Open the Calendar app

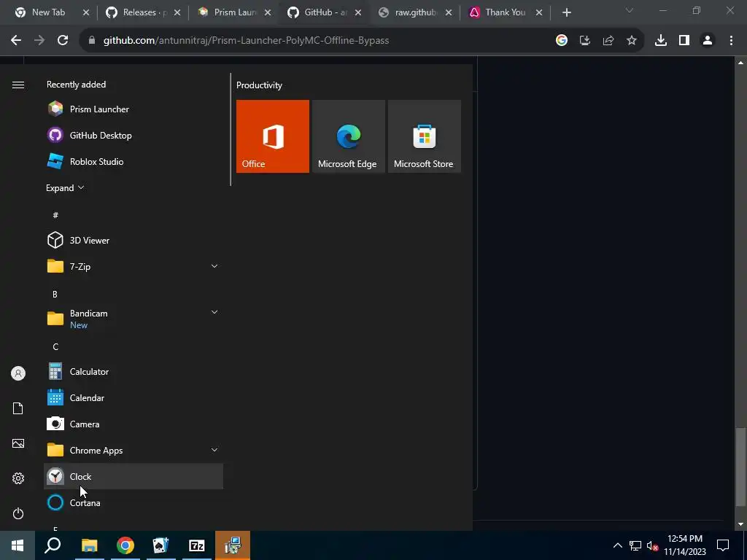[133, 397]
